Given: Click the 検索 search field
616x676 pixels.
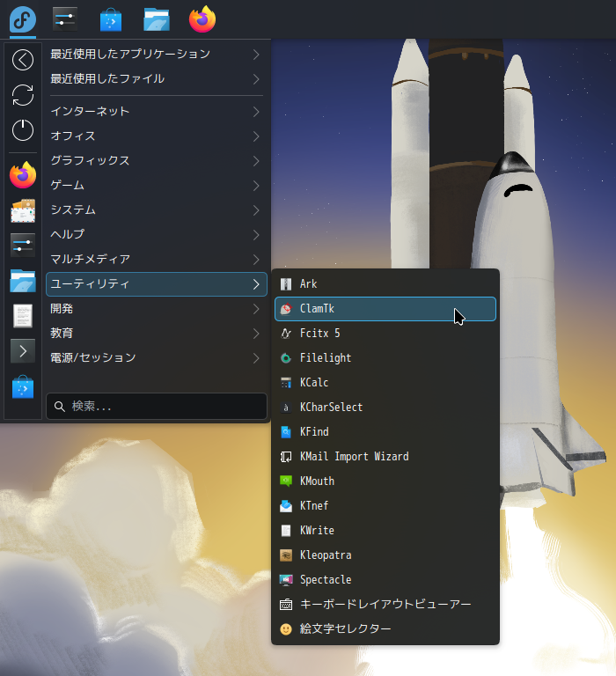Looking at the screenshot, I should [157, 406].
